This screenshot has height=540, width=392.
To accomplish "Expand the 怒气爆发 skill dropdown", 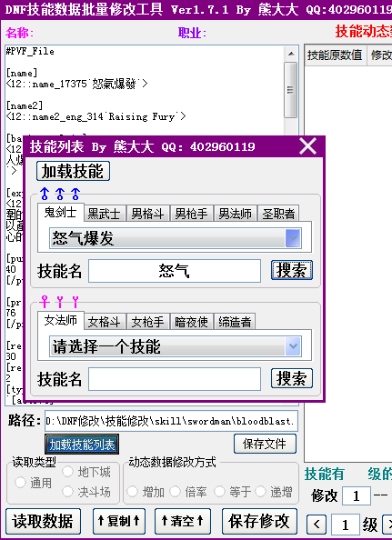I will click(x=293, y=238).
